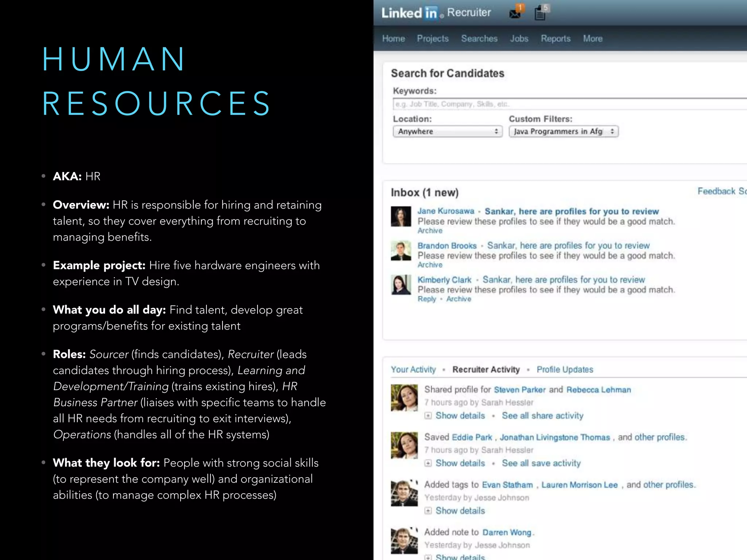
Task: Open the Location dropdown set to Anywhere
Action: click(448, 131)
